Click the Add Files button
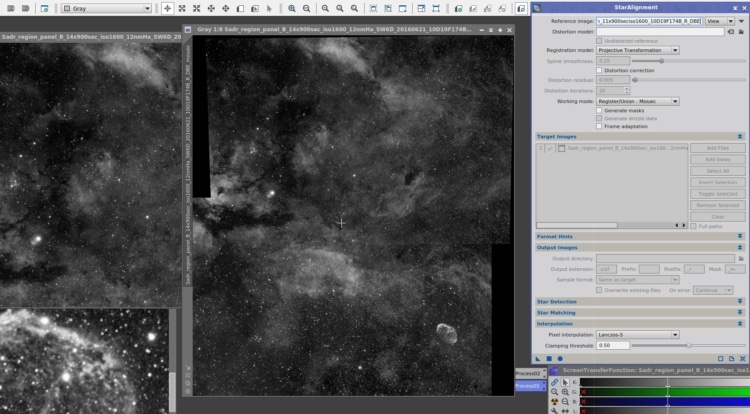This screenshot has width=750, height=414. point(717,148)
